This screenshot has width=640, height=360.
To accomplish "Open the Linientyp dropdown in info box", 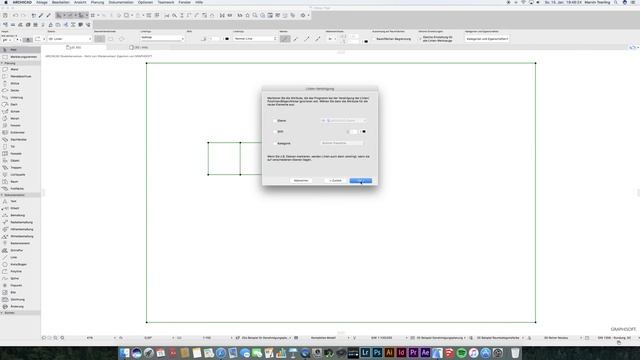I will [x=162, y=38].
